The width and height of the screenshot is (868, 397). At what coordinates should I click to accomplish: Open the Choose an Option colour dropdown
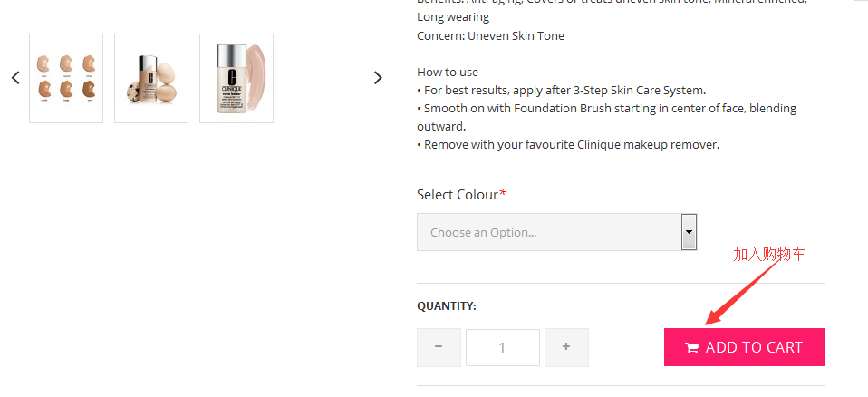(x=556, y=232)
